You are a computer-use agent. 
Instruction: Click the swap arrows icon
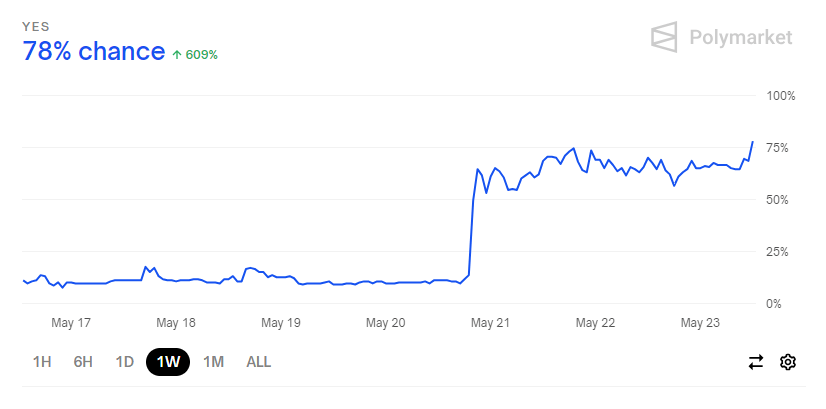[x=756, y=362]
